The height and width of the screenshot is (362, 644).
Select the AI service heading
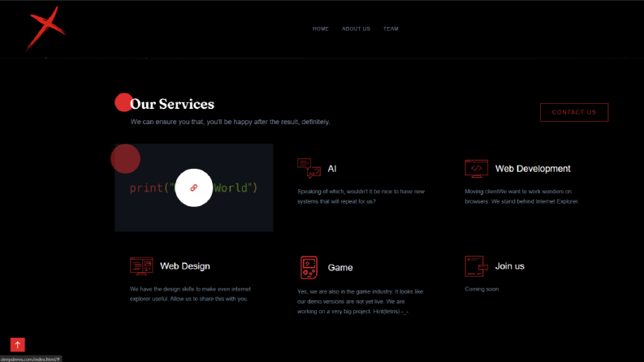[332, 169]
